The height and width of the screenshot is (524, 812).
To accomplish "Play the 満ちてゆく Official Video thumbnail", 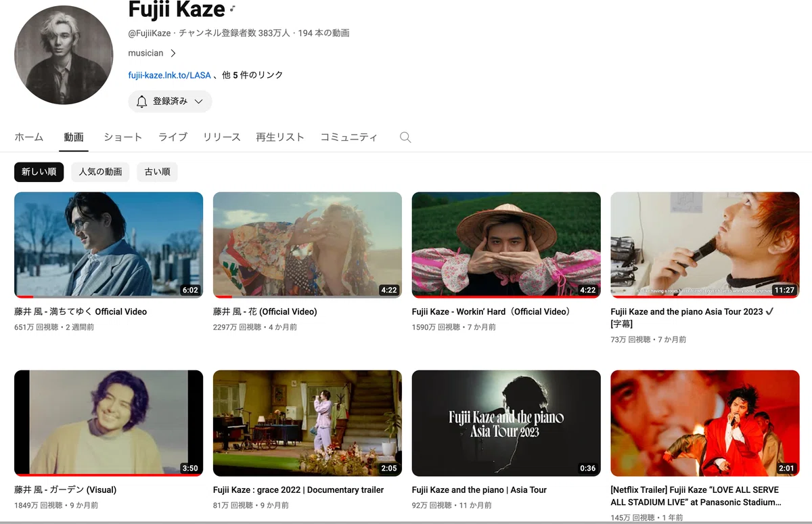I will point(108,245).
